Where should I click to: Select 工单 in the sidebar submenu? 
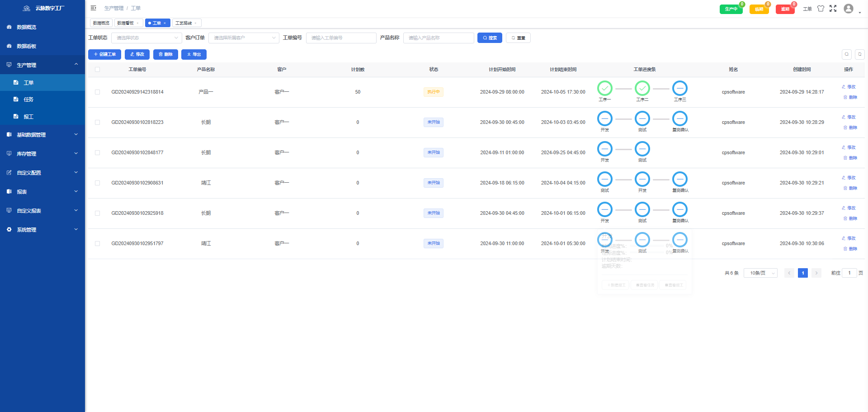pos(42,83)
